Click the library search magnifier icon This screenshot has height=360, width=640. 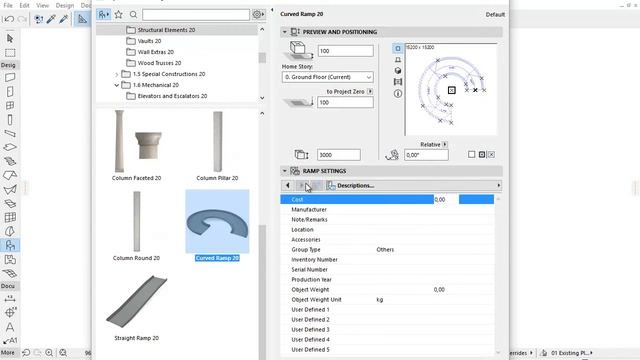point(133,15)
